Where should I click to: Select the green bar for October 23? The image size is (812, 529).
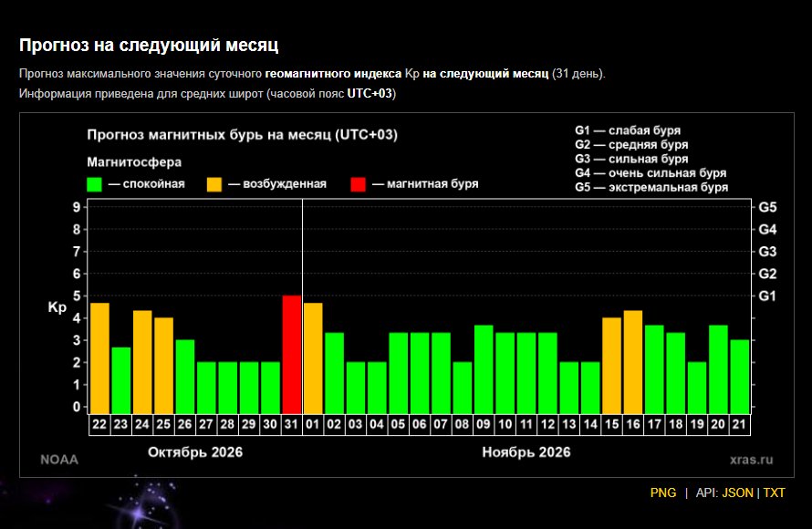[121, 380]
